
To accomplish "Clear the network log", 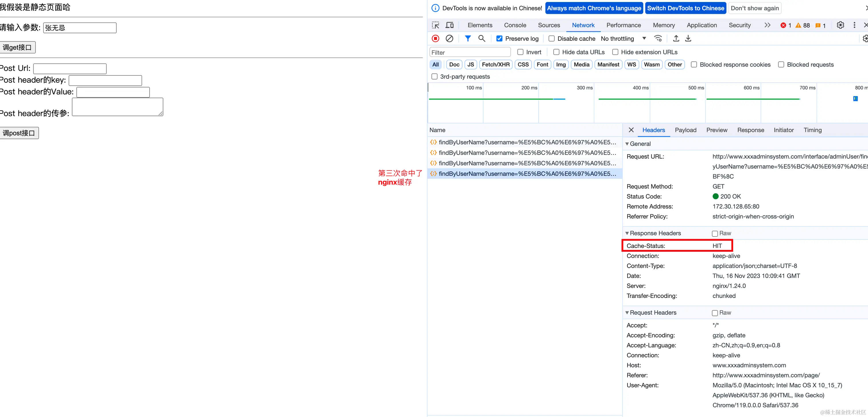I will coord(449,38).
